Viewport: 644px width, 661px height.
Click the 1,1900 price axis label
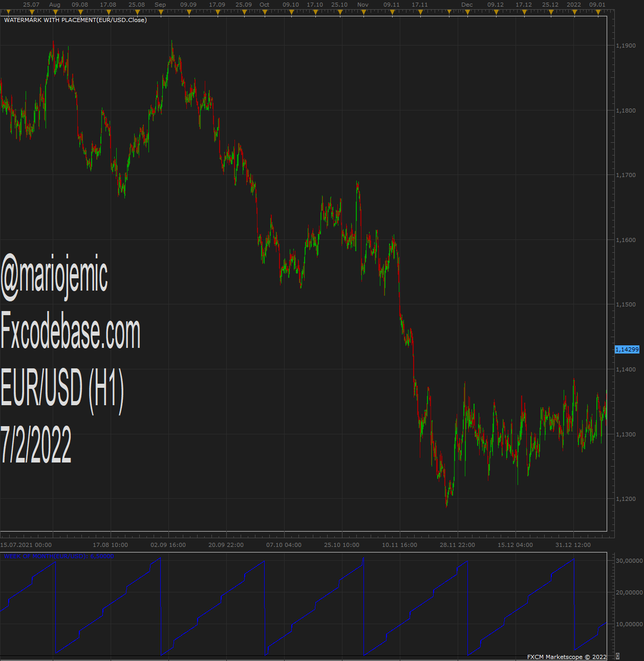[x=626, y=46]
